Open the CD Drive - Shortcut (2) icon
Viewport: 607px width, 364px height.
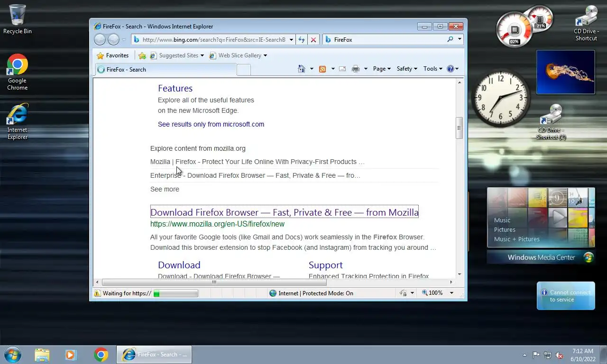click(x=551, y=122)
